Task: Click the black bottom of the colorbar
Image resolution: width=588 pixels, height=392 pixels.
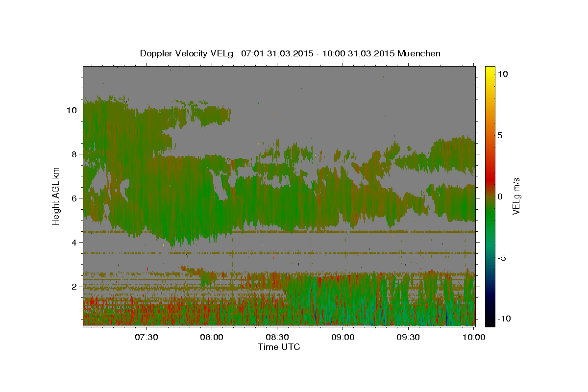Action: point(490,321)
